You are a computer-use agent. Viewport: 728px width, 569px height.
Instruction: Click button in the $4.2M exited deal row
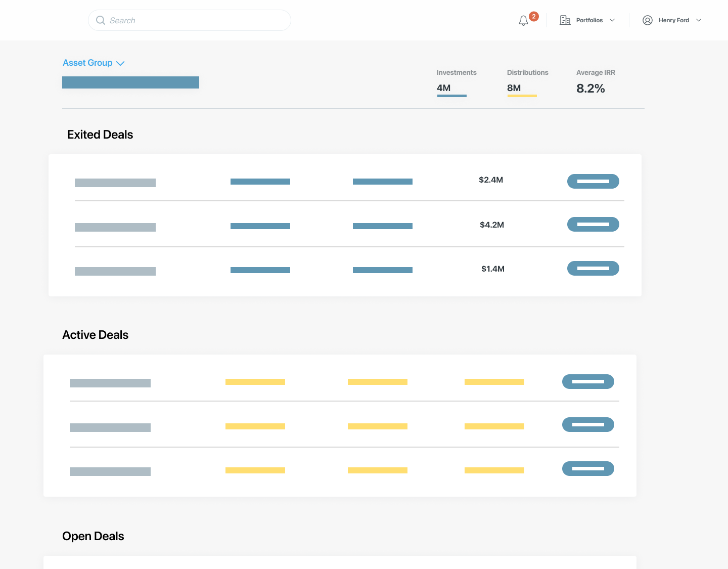coord(593,224)
